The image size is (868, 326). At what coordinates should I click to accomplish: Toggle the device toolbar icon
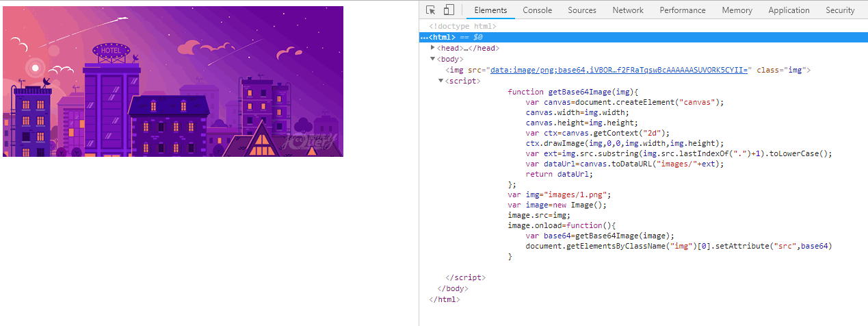click(x=449, y=10)
